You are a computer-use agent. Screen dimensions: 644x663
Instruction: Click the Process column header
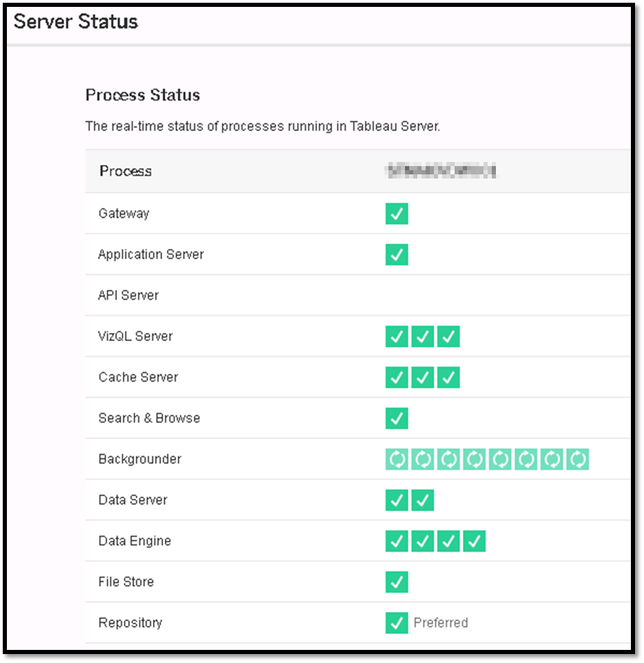click(x=126, y=171)
